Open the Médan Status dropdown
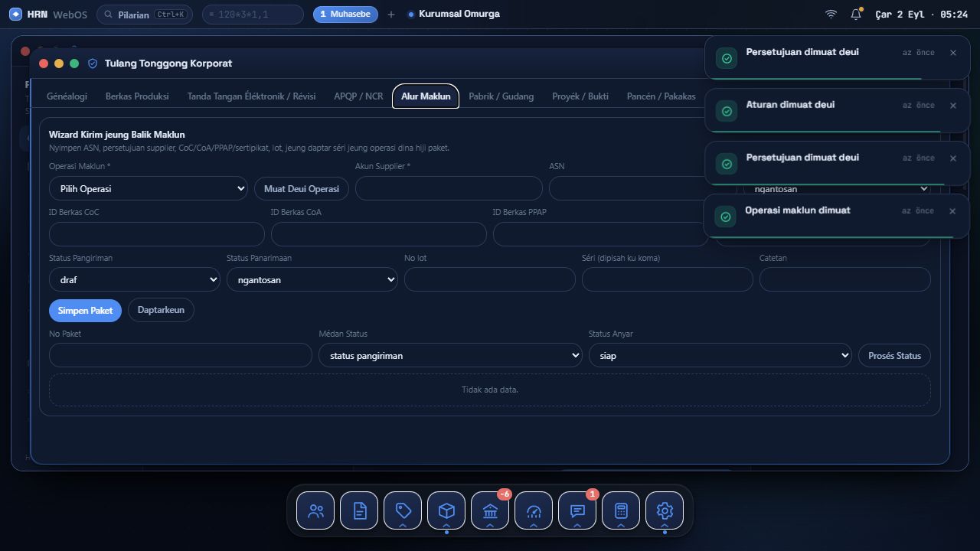Viewport: 980px width, 551px height. click(x=450, y=355)
